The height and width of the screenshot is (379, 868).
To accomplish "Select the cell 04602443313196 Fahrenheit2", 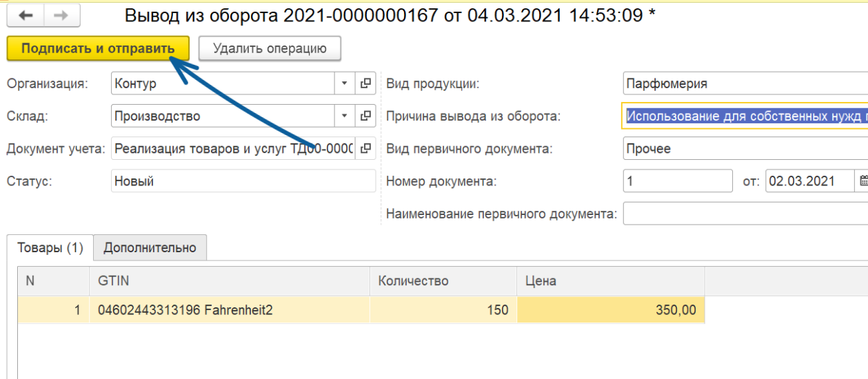I will 230,310.
